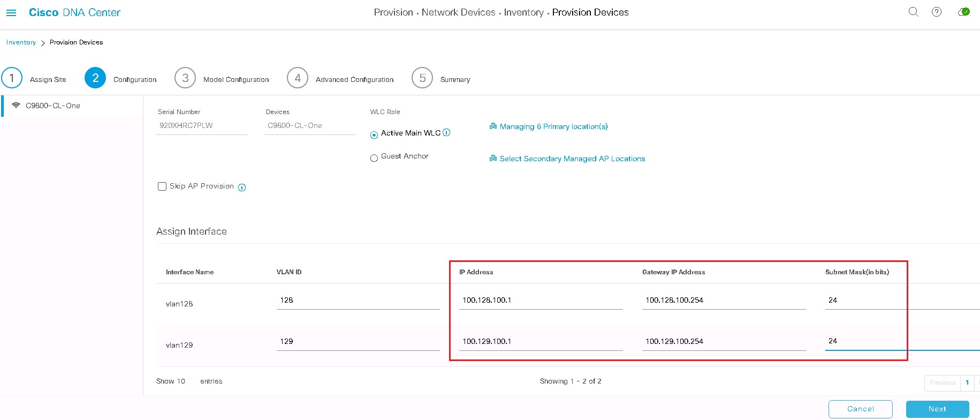
Task: Select C9800-CL-One in device list
Action: 72,106
